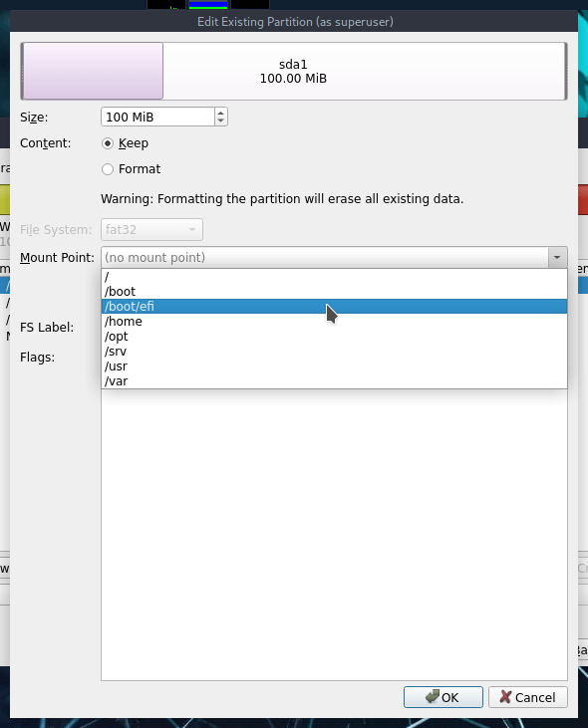Click the Cancel button
The height and width of the screenshot is (728, 588).
tap(527, 697)
